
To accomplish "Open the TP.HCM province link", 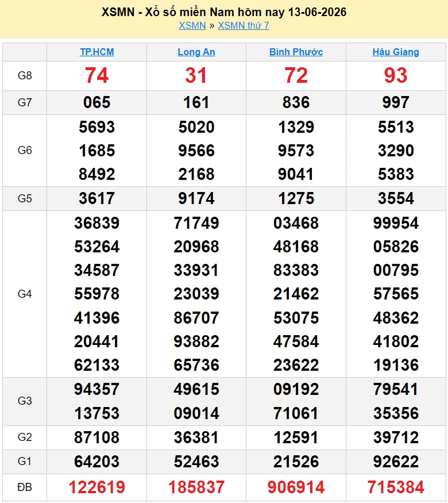I will pos(96,52).
